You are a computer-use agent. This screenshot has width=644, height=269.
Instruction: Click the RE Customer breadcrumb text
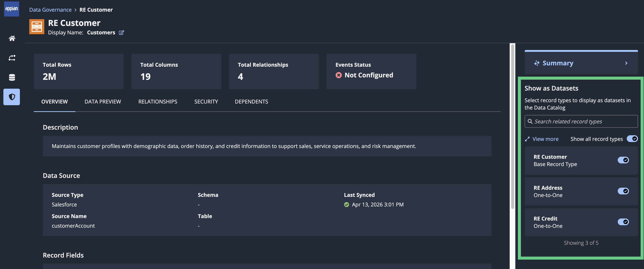[x=96, y=10]
